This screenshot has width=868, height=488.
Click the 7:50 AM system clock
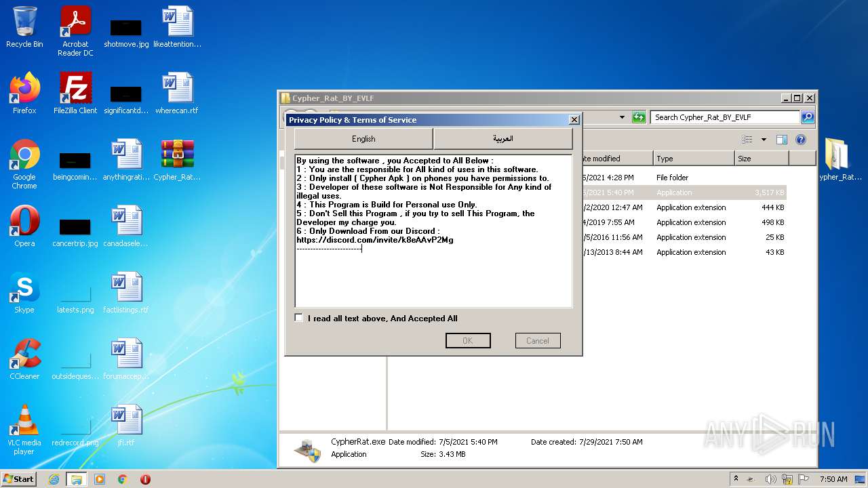click(833, 479)
